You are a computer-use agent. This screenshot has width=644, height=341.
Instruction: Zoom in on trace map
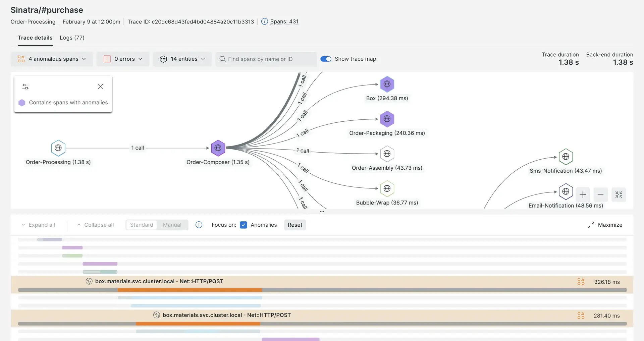click(x=583, y=194)
